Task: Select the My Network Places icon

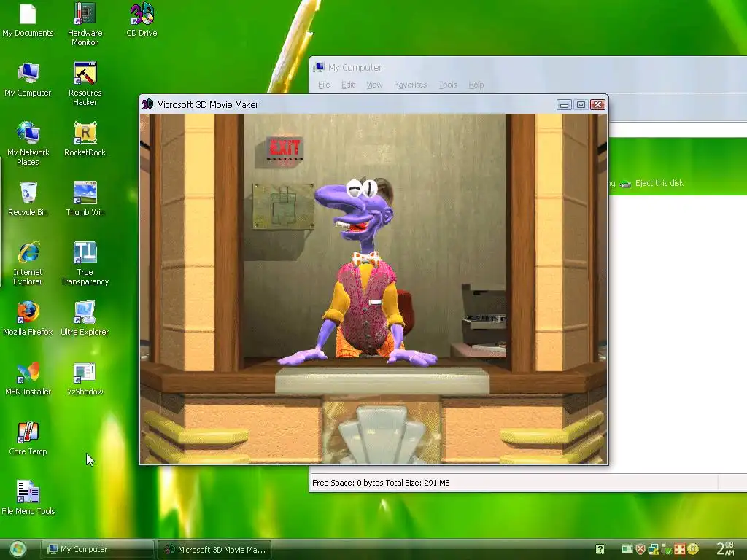Action: coord(28,144)
